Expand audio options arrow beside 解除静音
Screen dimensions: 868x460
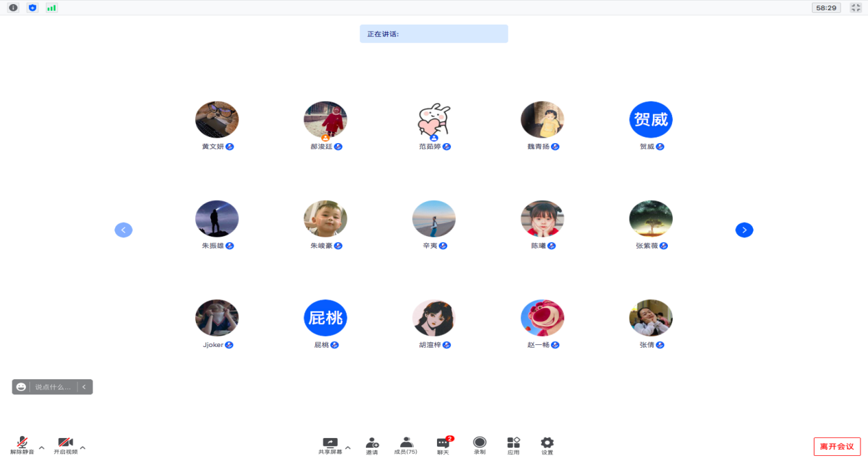(x=42, y=448)
